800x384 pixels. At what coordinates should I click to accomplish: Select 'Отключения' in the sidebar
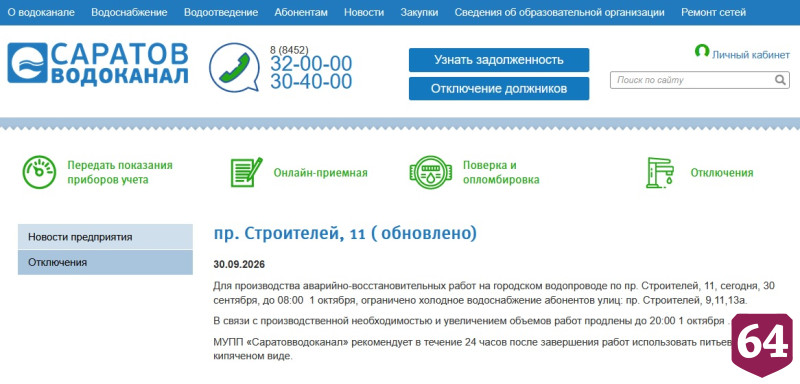coord(105,263)
